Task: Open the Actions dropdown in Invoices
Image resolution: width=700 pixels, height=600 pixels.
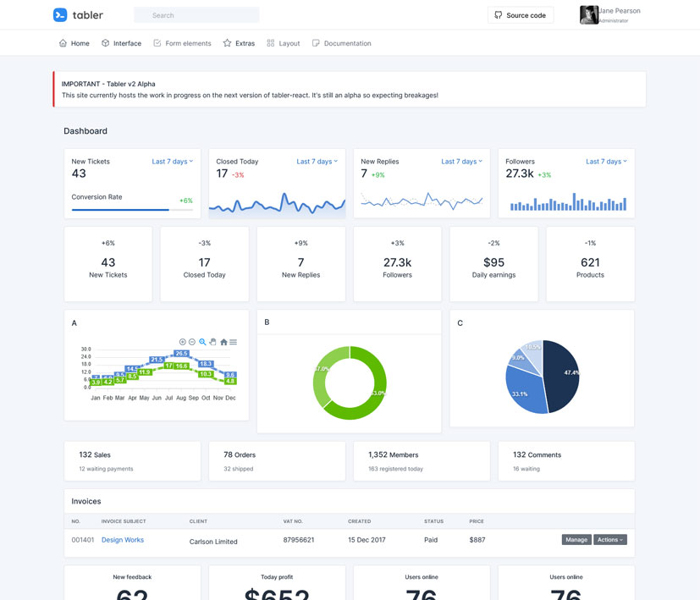Action: click(610, 539)
